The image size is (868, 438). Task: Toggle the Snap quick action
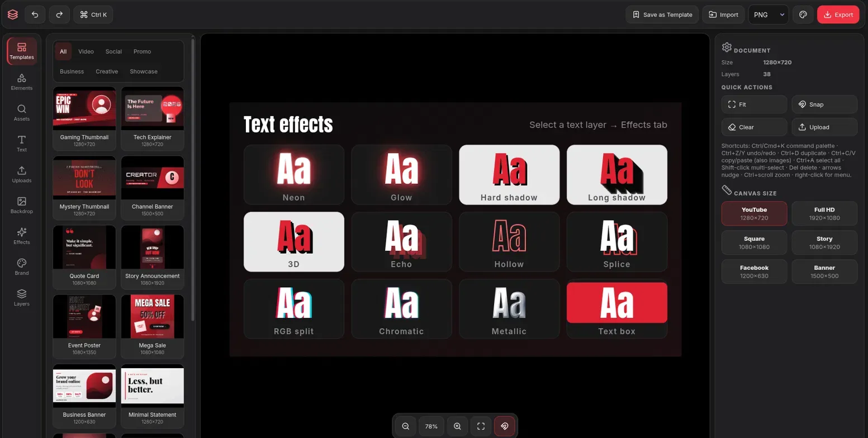tap(824, 104)
